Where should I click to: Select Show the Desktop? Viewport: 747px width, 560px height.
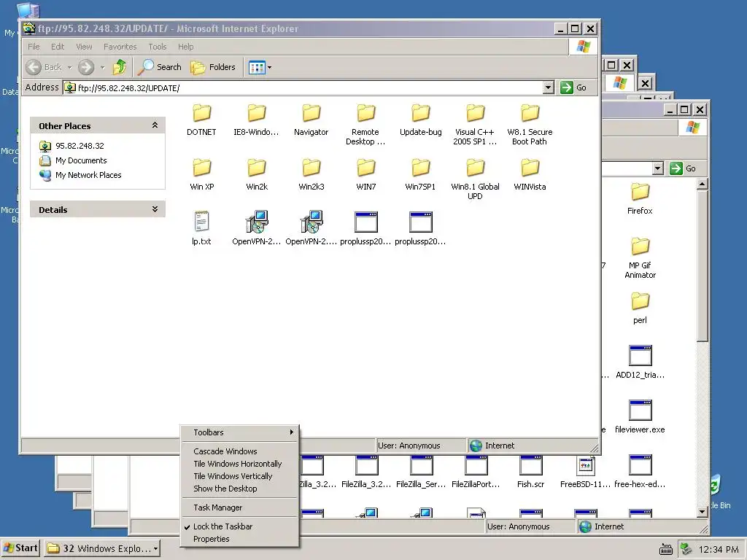click(x=239, y=488)
